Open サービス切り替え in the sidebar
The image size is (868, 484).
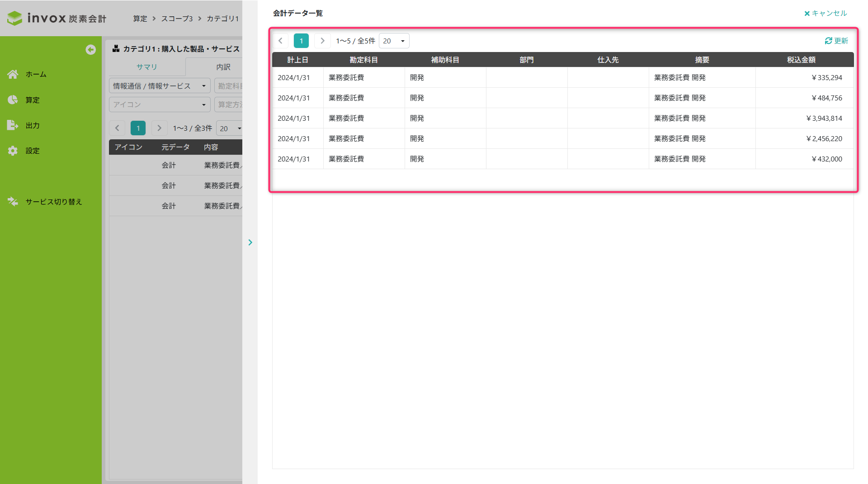(54, 202)
